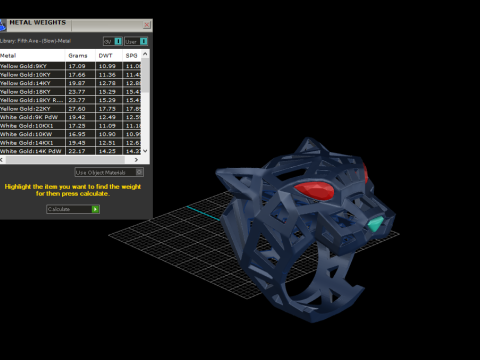
Task: Click the Library: Fifth Ave label
Action: (x=35, y=41)
